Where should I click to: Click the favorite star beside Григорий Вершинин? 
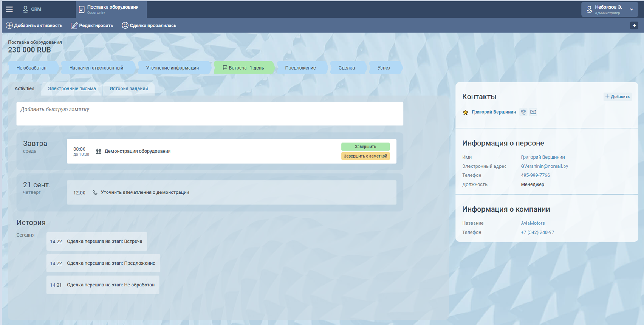[x=465, y=112]
